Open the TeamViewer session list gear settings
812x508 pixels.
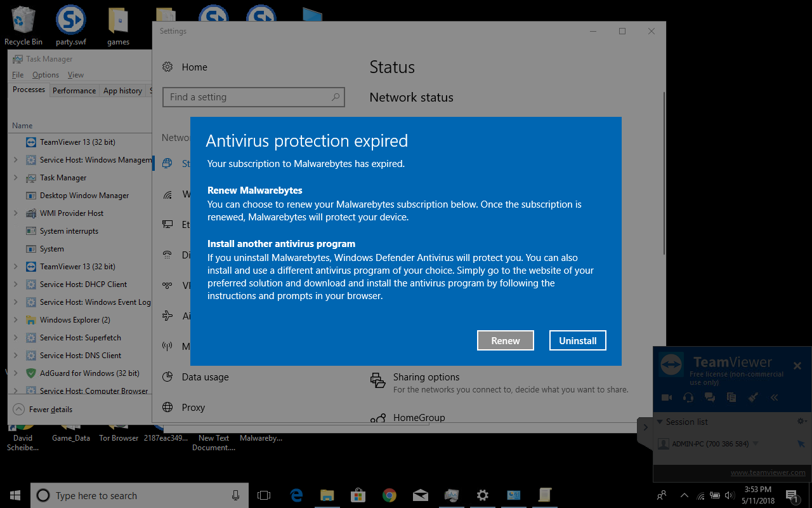802,421
